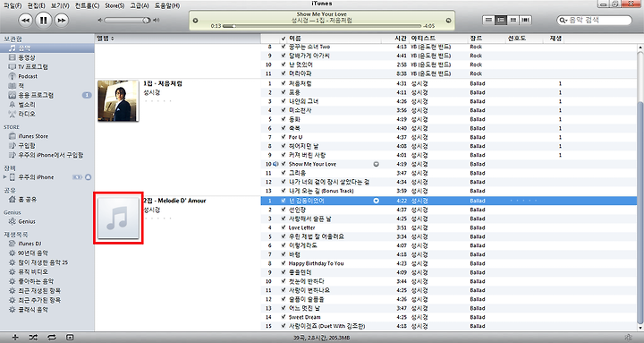Click the add playlist plus button

15,338
